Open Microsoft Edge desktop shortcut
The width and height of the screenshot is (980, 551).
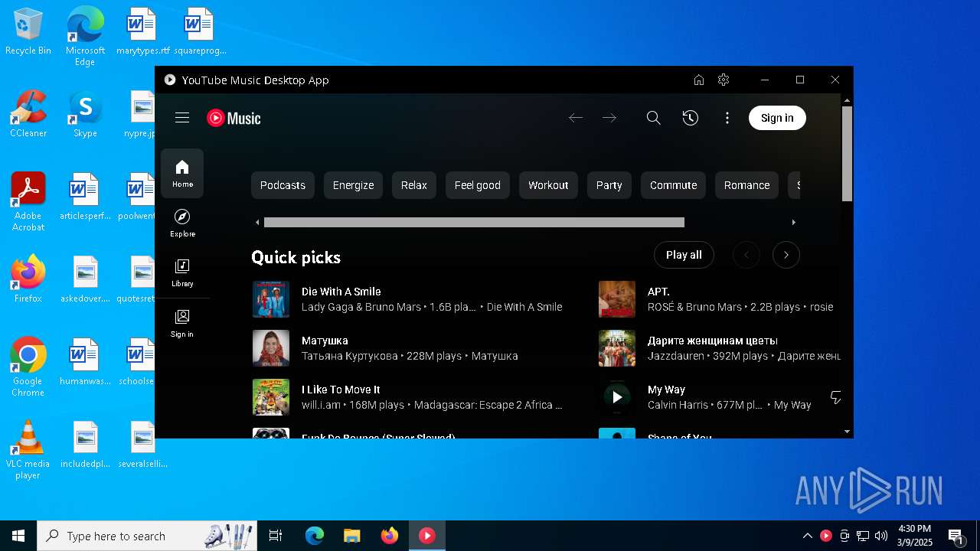coord(85,36)
